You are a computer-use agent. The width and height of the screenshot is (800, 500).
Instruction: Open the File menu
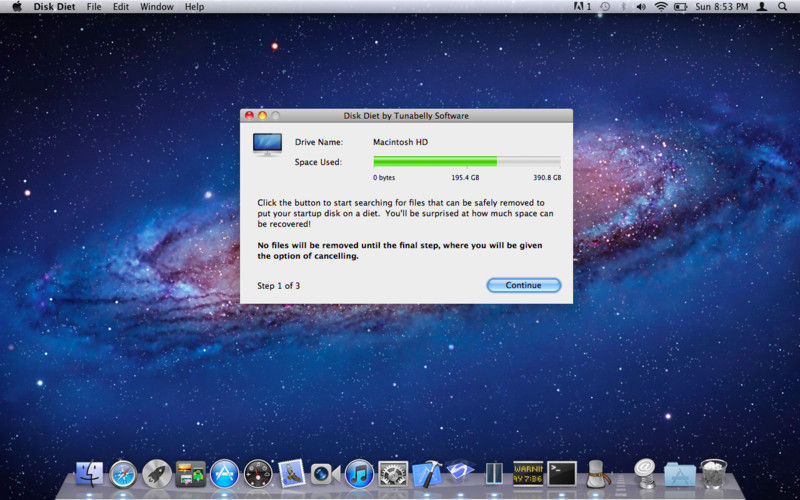[94, 7]
